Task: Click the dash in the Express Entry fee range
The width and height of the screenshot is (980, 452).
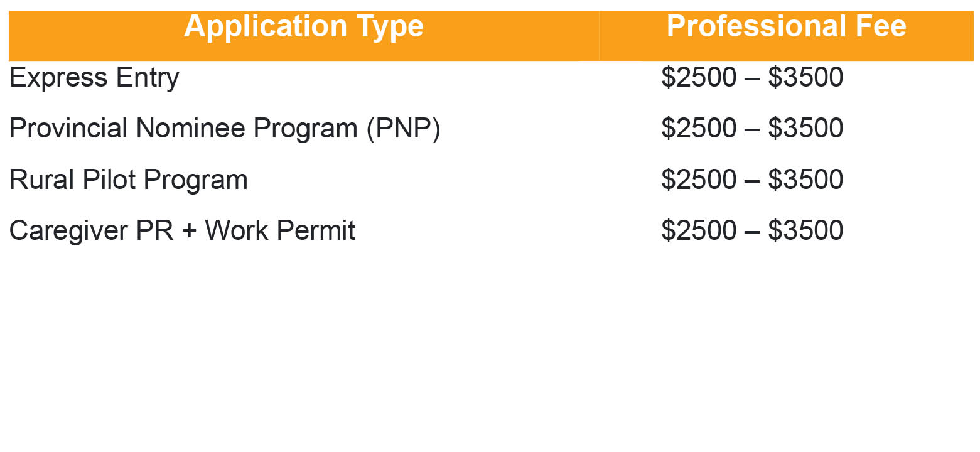Action: (x=752, y=79)
